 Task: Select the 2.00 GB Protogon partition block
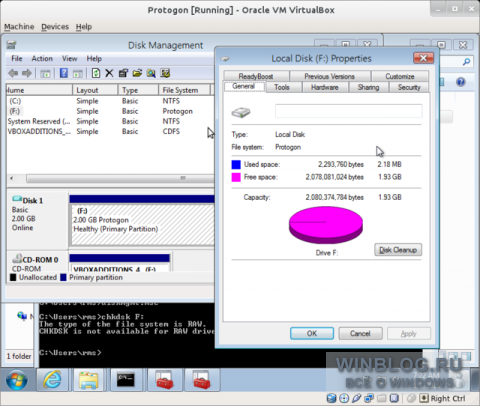pos(142,225)
